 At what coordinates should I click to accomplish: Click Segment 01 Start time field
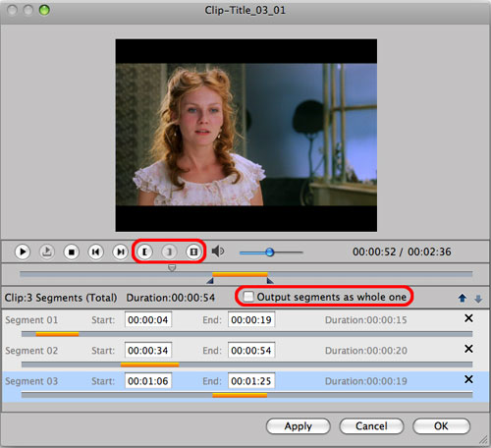pyautogui.click(x=148, y=319)
